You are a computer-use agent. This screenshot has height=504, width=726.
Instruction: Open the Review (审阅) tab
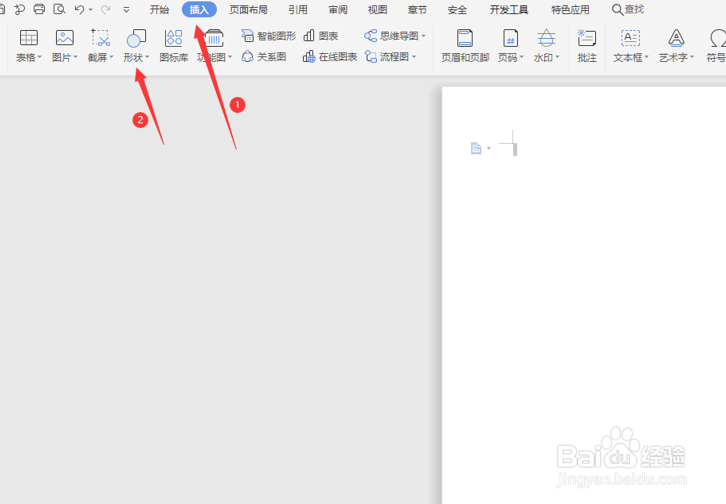338,9
